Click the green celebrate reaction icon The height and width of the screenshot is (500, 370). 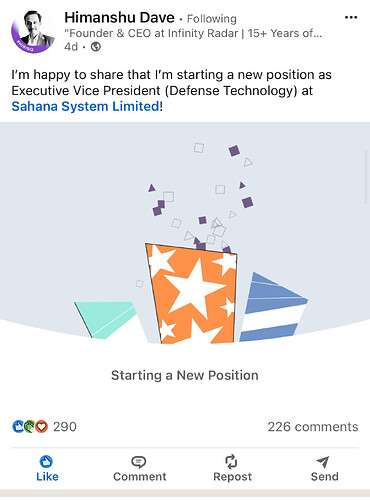[30, 427]
